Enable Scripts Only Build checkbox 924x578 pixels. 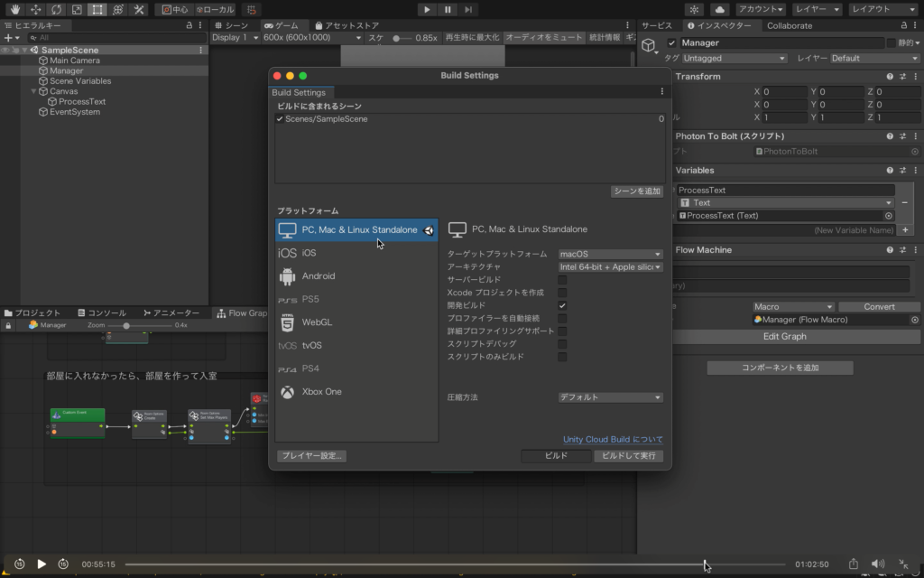click(562, 357)
